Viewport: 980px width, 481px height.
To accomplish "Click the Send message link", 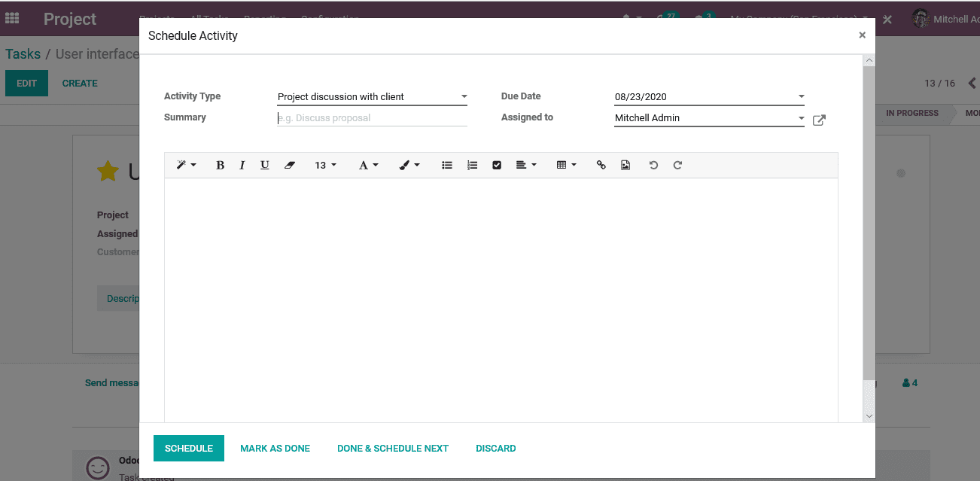I will pyautogui.click(x=112, y=382).
